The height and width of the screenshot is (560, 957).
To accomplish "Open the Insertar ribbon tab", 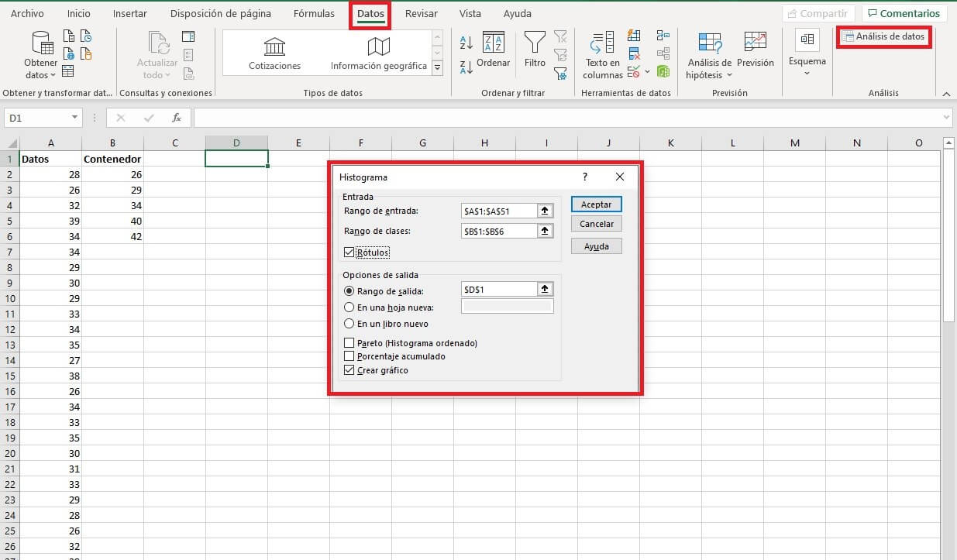I will pyautogui.click(x=129, y=14).
